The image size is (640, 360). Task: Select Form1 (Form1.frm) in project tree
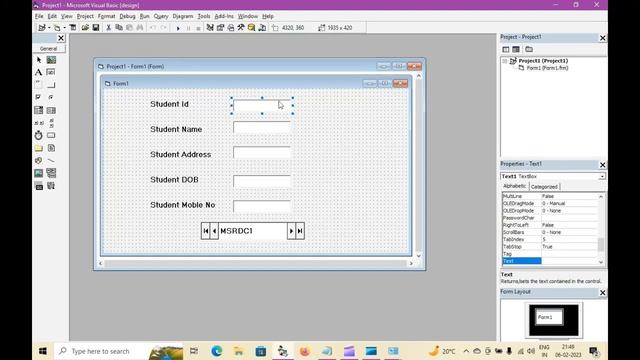[x=547, y=68]
